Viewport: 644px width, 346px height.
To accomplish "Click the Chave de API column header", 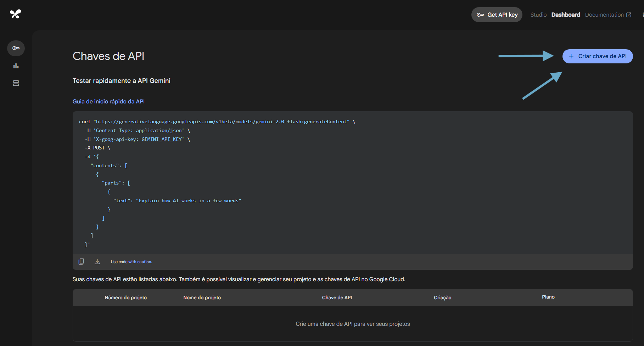I will [x=337, y=298].
